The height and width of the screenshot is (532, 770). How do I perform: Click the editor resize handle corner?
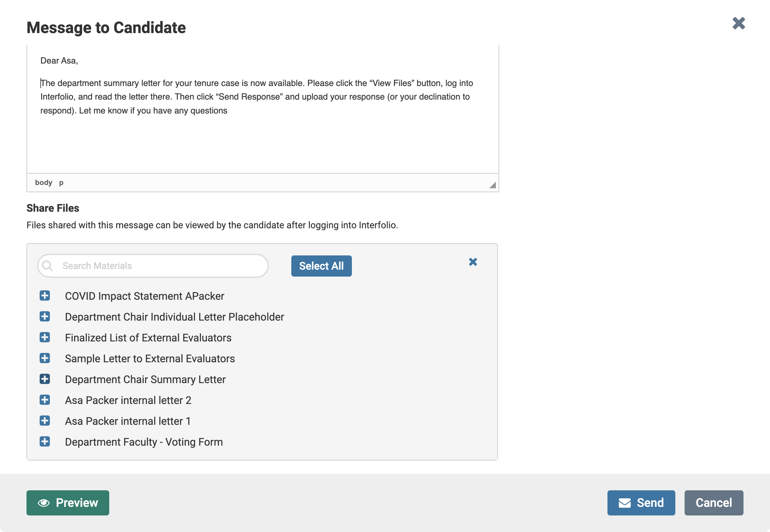pyautogui.click(x=493, y=185)
